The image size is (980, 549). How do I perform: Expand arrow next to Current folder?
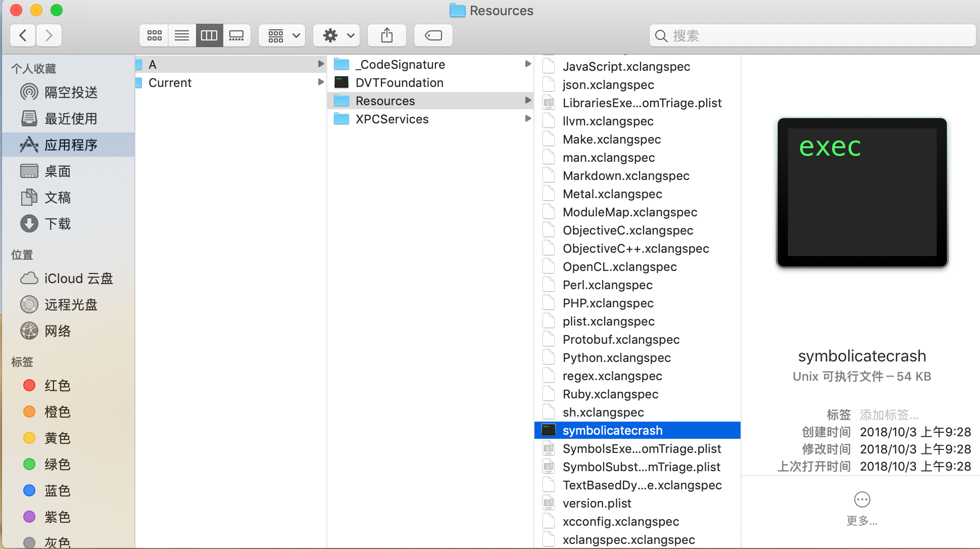pos(320,82)
